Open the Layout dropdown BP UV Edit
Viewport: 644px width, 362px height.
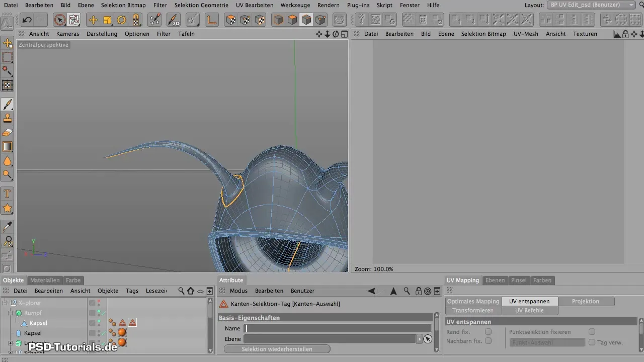[x=592, y=5]
